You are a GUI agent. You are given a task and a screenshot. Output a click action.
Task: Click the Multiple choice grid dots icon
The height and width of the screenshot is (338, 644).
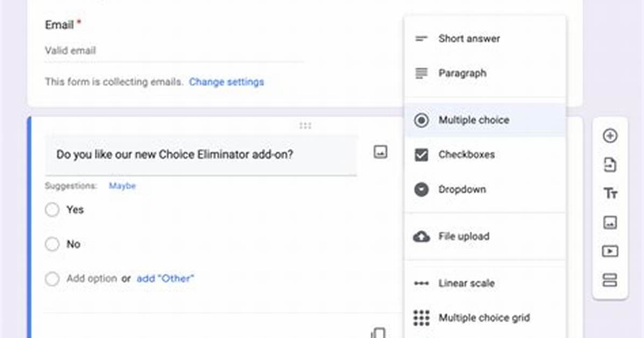click(x=422, y=318)
